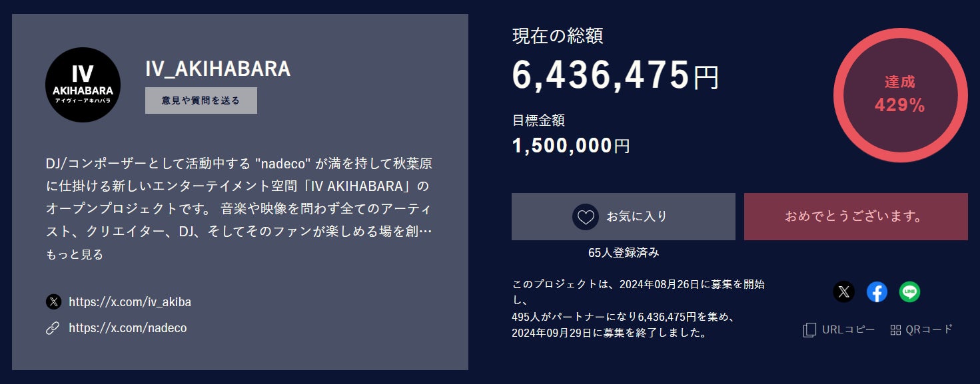
Task: Click the おめでとうございます。 button
Action: (856, 217)
